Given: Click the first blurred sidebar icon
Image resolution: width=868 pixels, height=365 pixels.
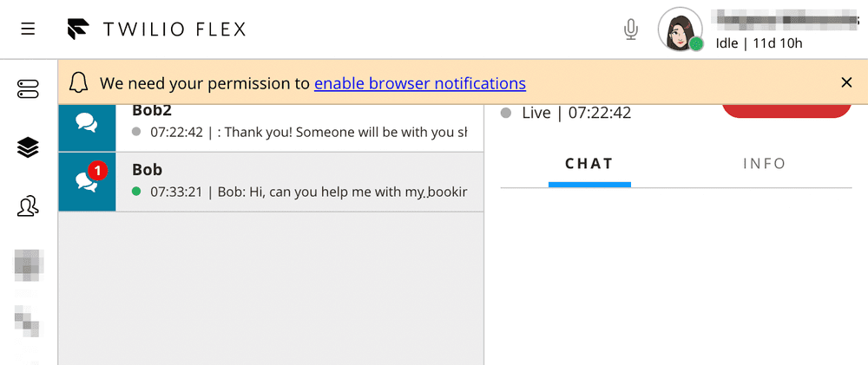Looking at the screenshot, I should coord(28,264).
